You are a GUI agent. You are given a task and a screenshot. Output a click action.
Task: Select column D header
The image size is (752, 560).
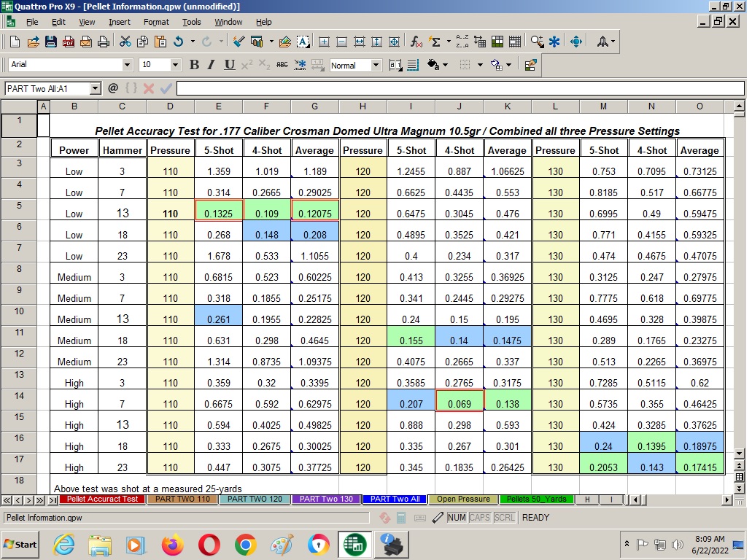(x=170, y=106)
